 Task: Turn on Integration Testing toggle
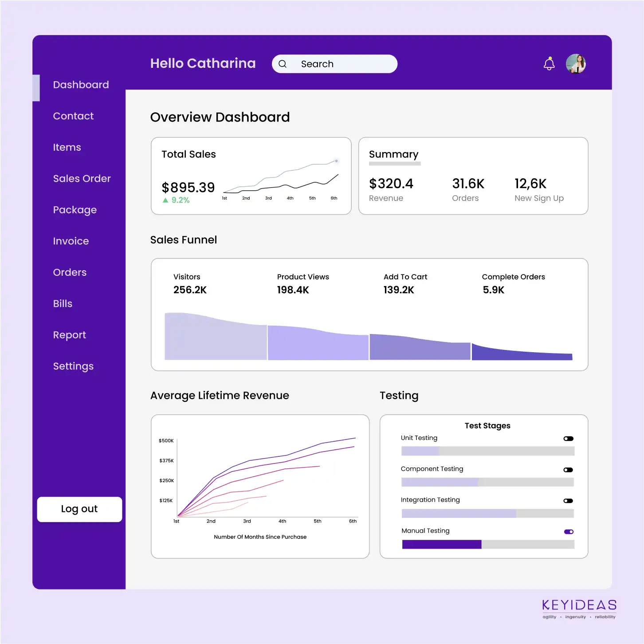(x=568, y=501)
